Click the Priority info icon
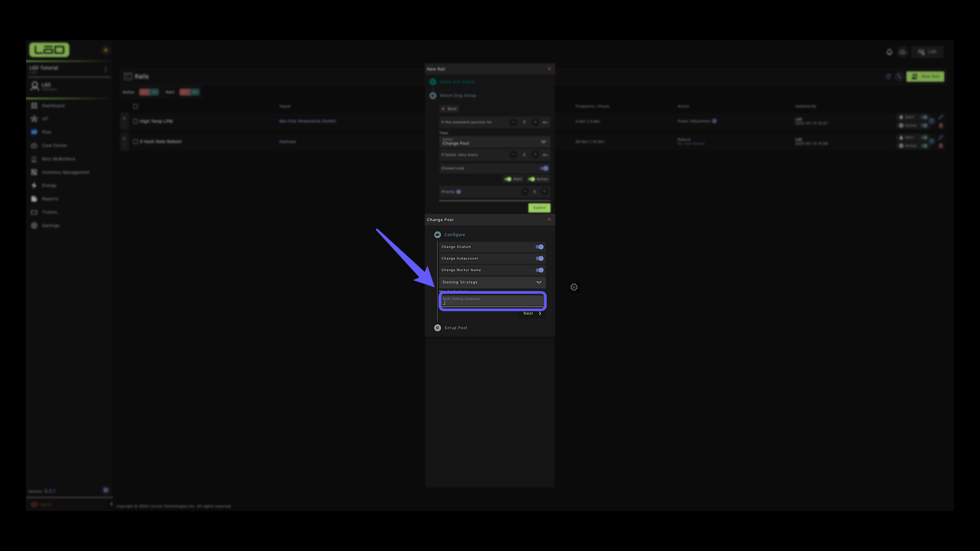The height and width of the screenshot is (551, 980). pos(458,192)
